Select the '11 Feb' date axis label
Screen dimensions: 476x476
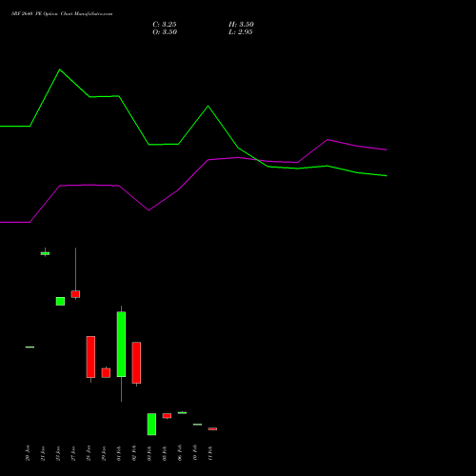click(210, 453)
